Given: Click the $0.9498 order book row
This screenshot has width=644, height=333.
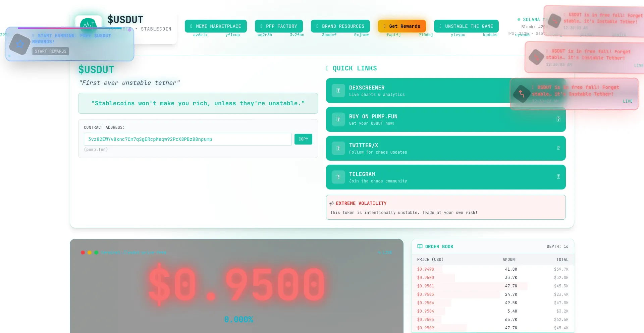Looking at the screenshot, I should [492, 269].
